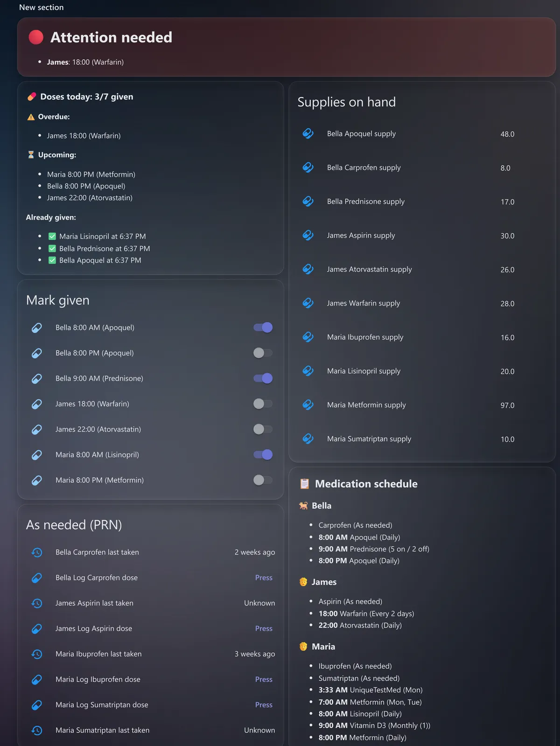Click pill icon for Bella Log Carprofen dose
560x746 pixels.
tap(37, 578)
